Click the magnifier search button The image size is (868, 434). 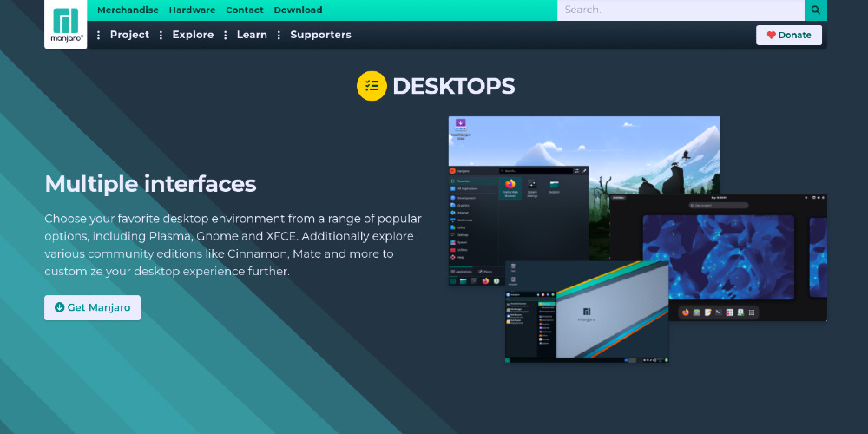click(815, 10)
